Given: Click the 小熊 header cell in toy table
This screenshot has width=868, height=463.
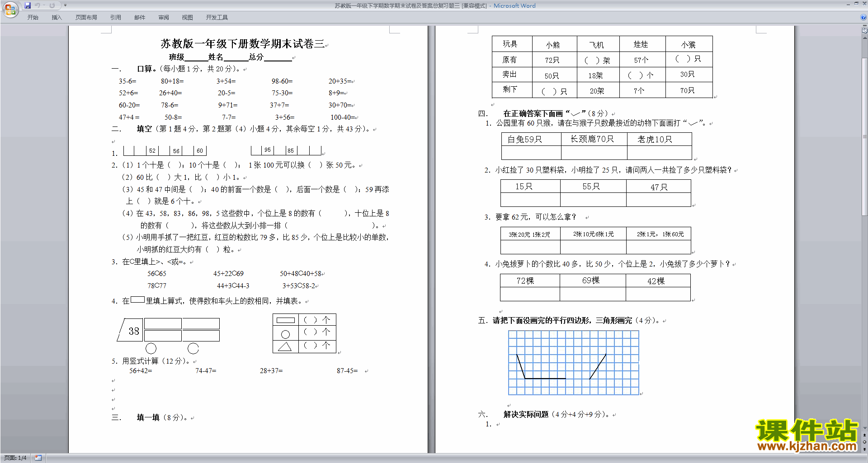Looking at the screenshot, I should tap(554, 44).
